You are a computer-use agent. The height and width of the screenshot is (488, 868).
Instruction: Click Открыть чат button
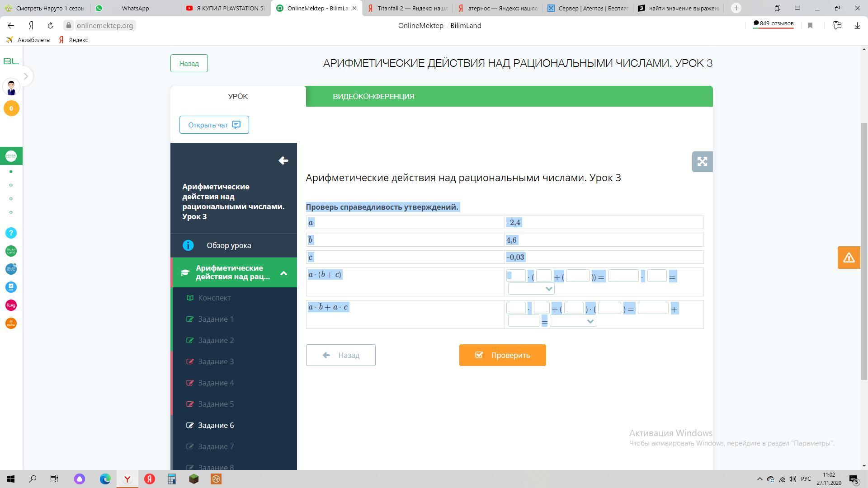click(x=214, y=125)
